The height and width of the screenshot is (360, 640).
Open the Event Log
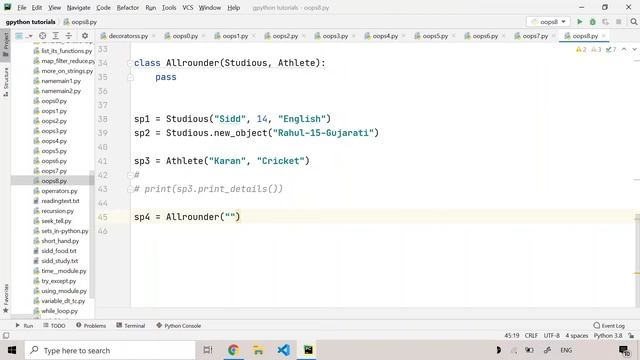point(609,326)
